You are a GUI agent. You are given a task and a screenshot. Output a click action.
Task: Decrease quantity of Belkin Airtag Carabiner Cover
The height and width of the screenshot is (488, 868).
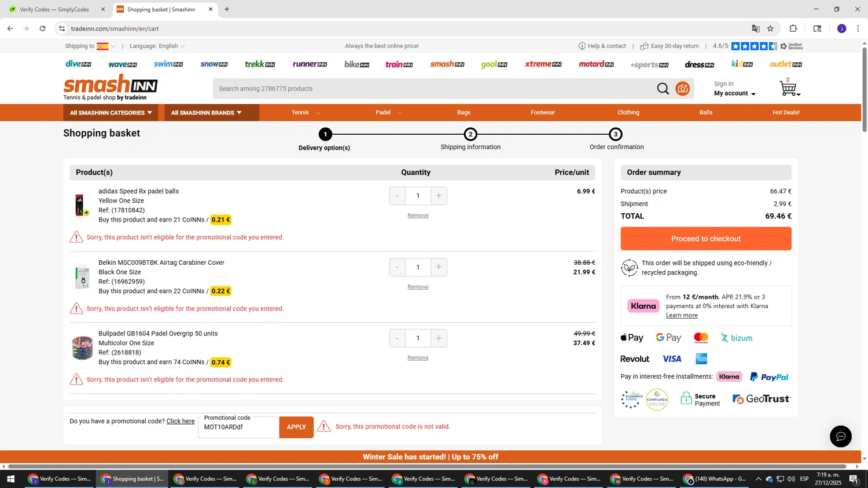pyautogui.click(x=397, y=267)
